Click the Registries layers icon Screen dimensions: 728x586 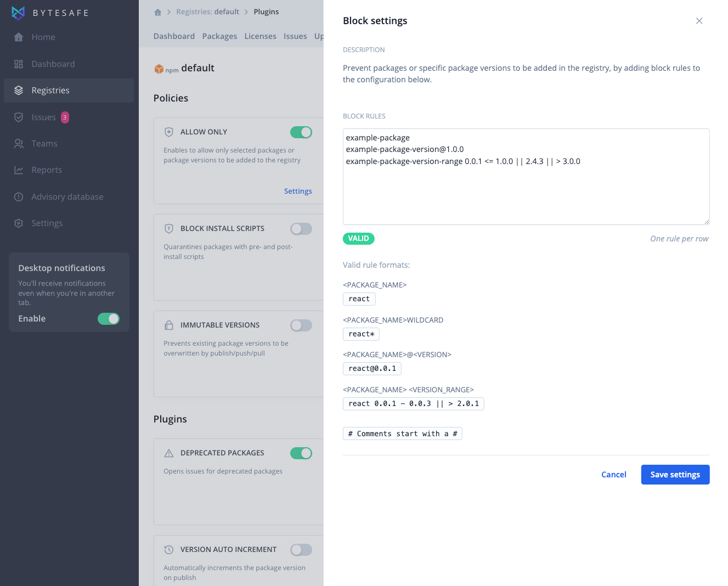19,91
